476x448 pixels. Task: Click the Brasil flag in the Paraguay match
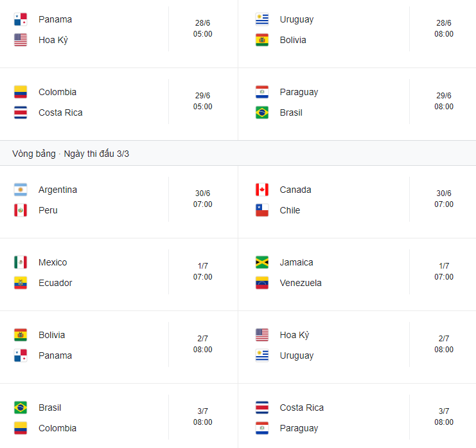click(261, 112)
